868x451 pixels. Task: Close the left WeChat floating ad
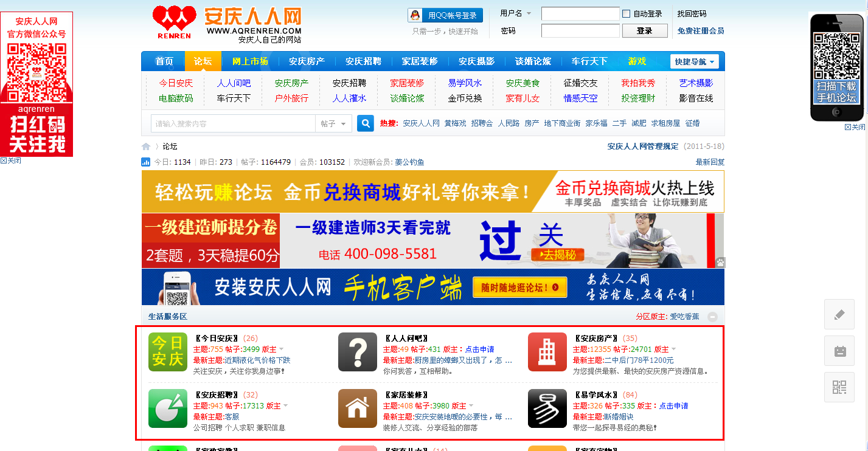[x=11, y=161]
